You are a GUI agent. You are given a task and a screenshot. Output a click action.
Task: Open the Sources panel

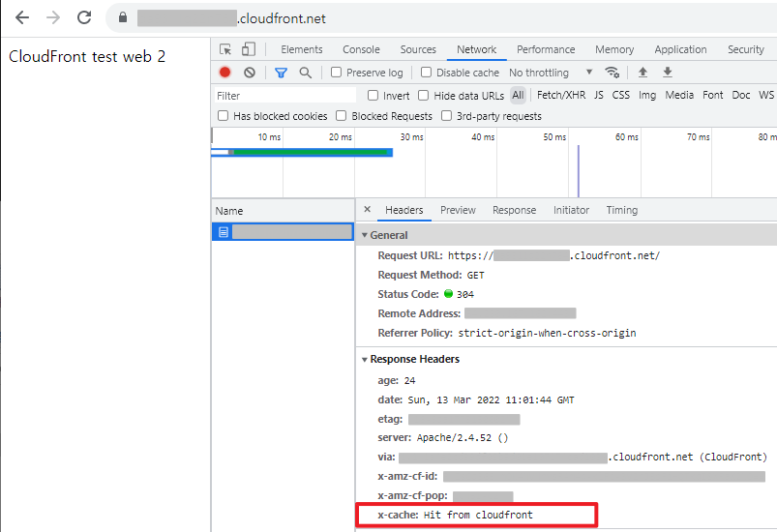418,49
